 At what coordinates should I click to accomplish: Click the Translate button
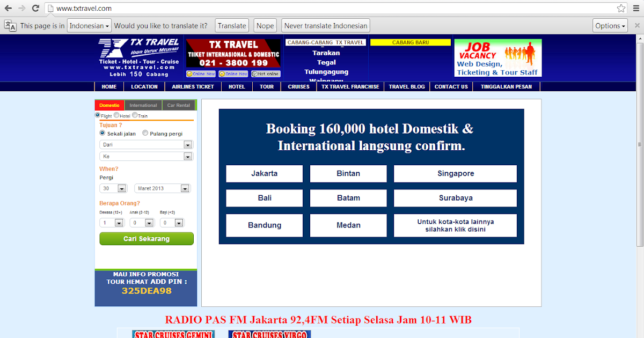coord(232,26)
